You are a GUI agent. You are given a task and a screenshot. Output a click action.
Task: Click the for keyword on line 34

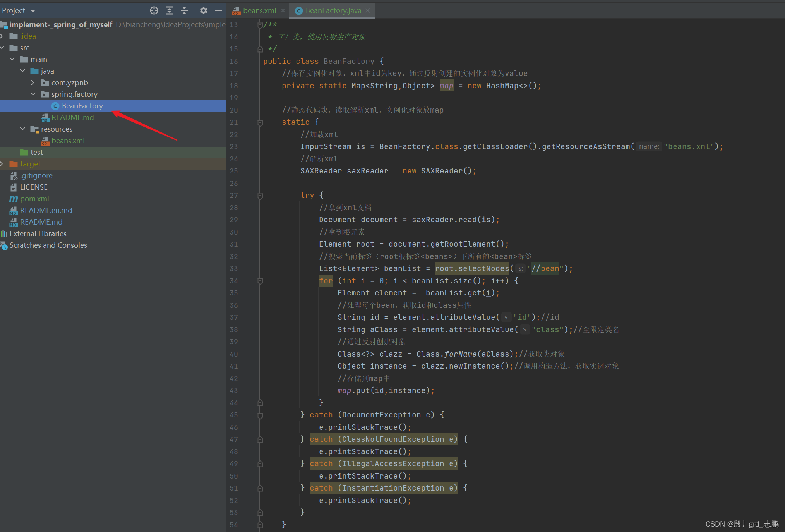coord(326,281)
